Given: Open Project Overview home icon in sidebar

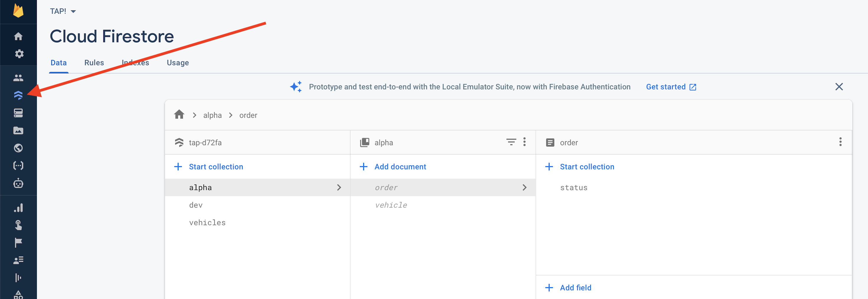Looking at the screenshot, I should coord(18,36).
